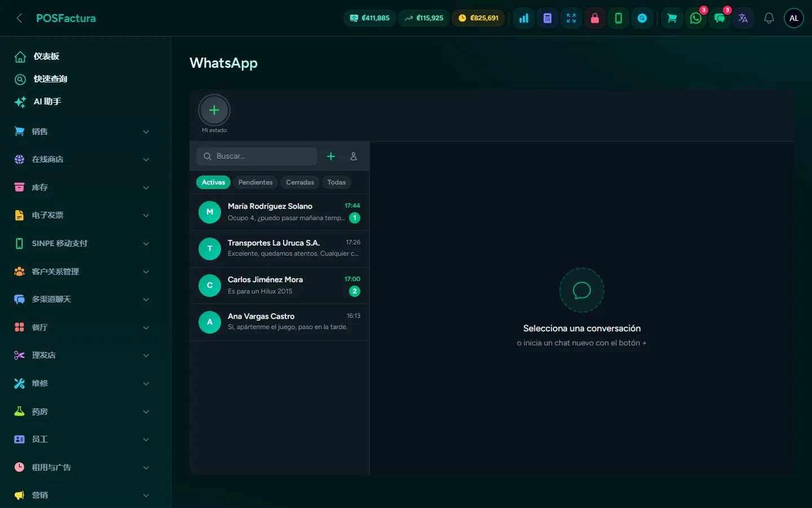Expand the 库存 sidebar section
This screenshot has height=508, width=812.
82,187
